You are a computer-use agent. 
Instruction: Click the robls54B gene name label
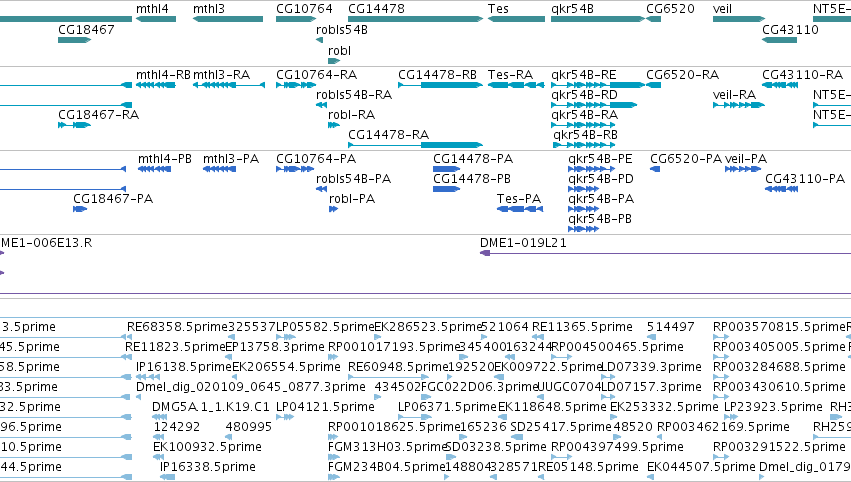coord(342,29)
